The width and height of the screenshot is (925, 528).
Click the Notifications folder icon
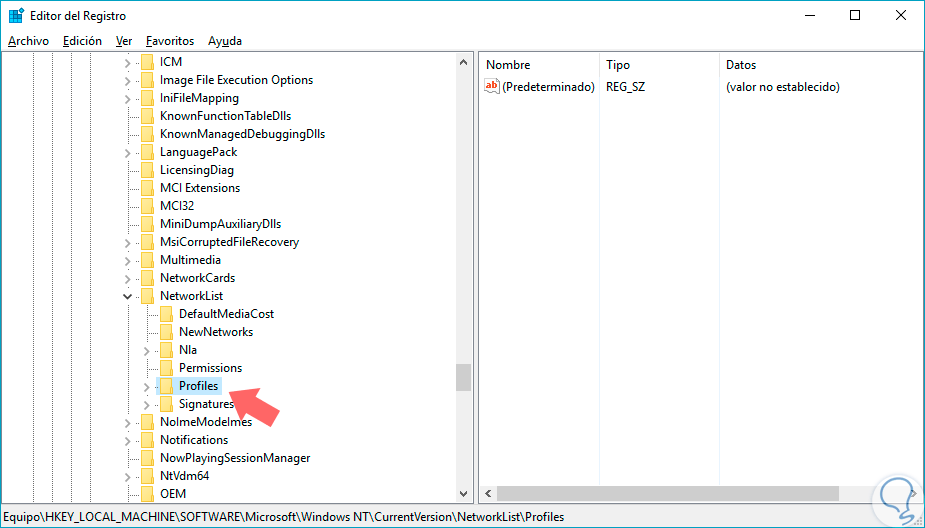pos(147,440)
